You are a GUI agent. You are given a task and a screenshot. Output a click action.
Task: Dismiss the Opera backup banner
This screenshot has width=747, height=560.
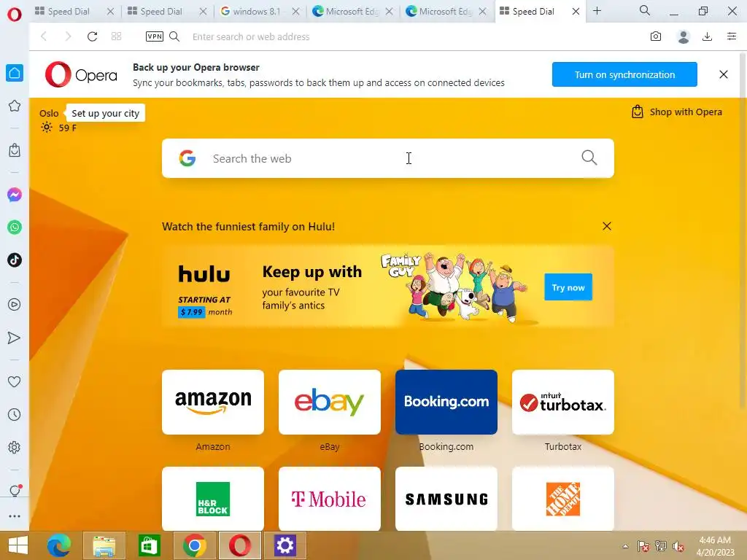coord(723,74)
